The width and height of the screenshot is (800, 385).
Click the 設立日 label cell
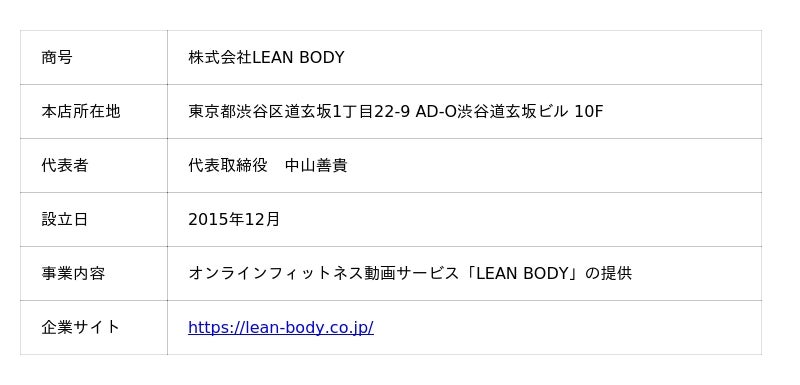click(94, 220)
